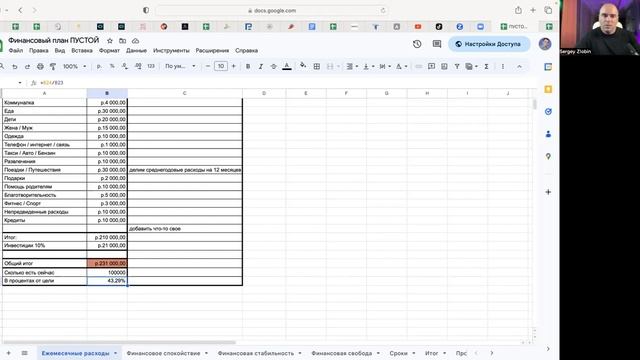Undo the last action in toolbar
The width and height of the screenshot is (640, 360).
tap(14, 67)
